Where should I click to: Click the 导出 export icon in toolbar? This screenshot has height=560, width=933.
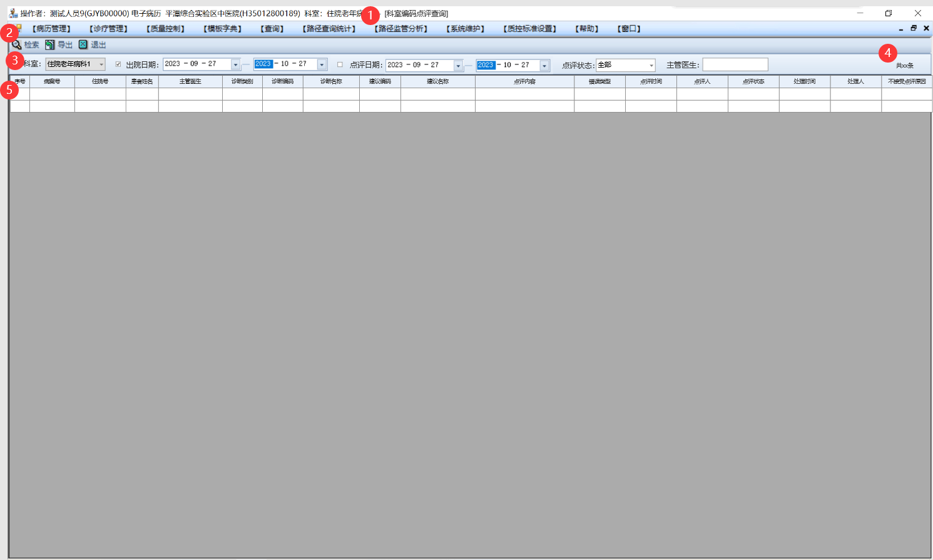pos(50,45)
